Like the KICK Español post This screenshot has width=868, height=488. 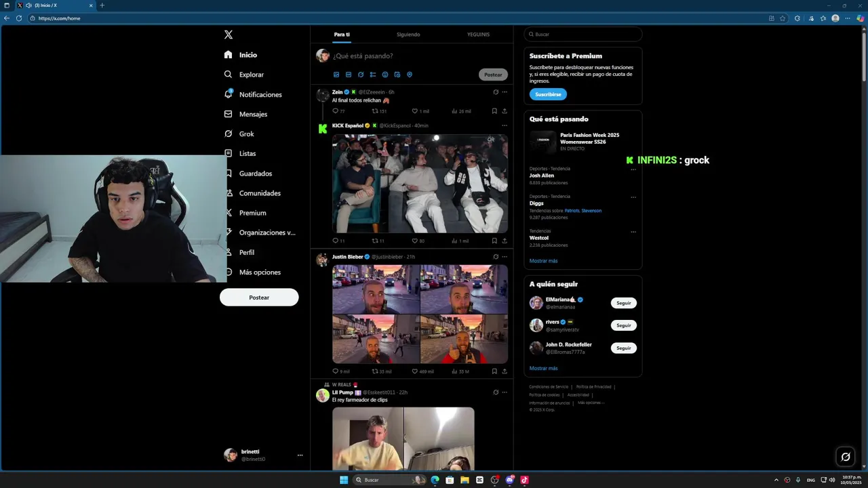pyautogui.click(x=418, y=241)
